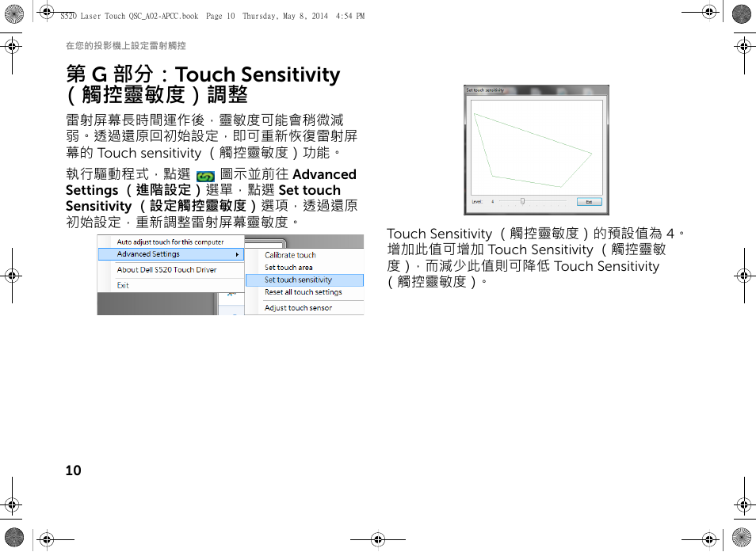
Task: Click the header text '在您的投影機上設定雷射觸控'
Action: point(126,46)
